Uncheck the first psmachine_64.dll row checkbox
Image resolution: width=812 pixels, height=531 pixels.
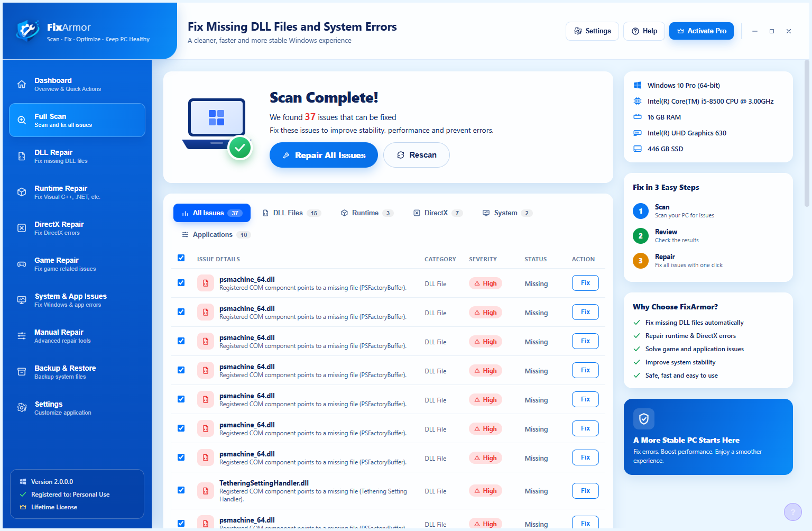(x=181, y=283)
